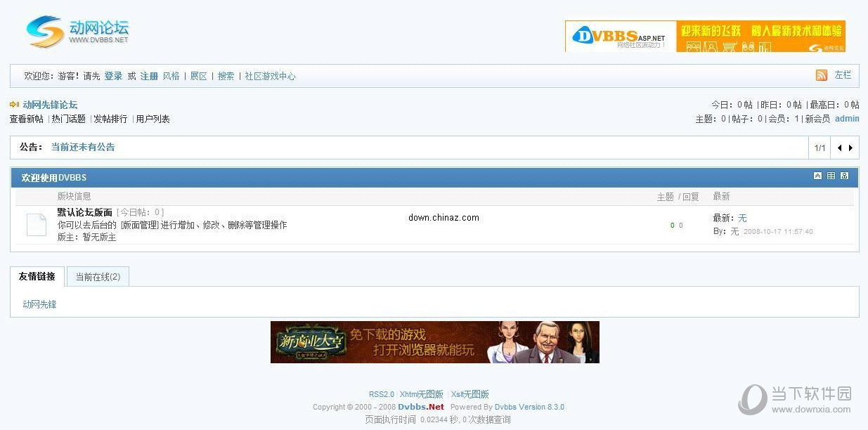Open the 默认论坛版面 forum board

[x=85, y=212]
